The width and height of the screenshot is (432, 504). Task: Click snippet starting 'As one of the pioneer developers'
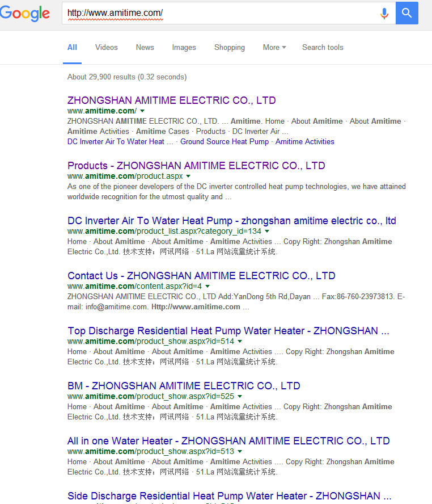pos(236,192)
